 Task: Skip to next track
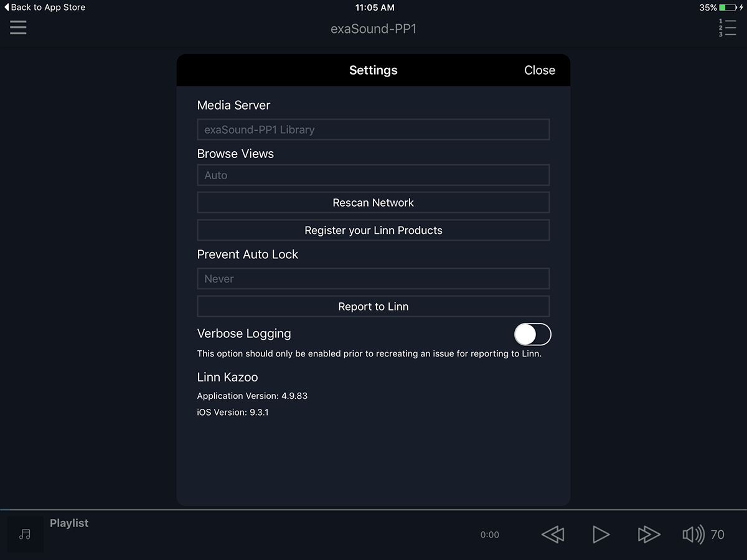coord(649,534)
